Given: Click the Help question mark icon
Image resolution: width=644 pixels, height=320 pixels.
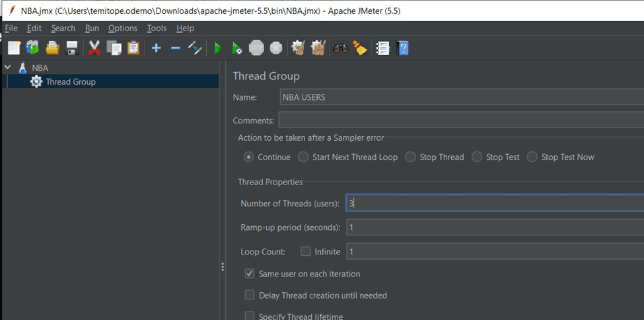Looking at the screenshot, I should (x=402, y=48).
